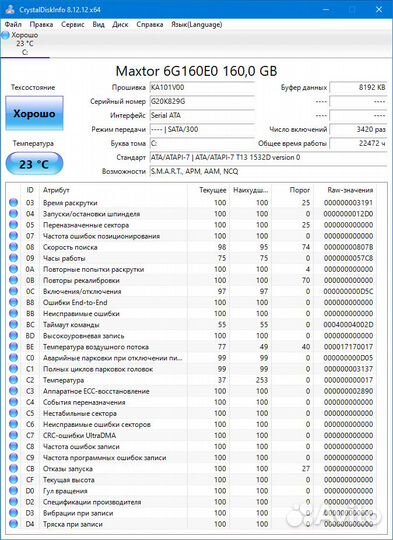This screenshot has height=540, width=393.
Task: Click status icon for 04 Запуски/остановки шпинделя
Action: tap(13, 214)
